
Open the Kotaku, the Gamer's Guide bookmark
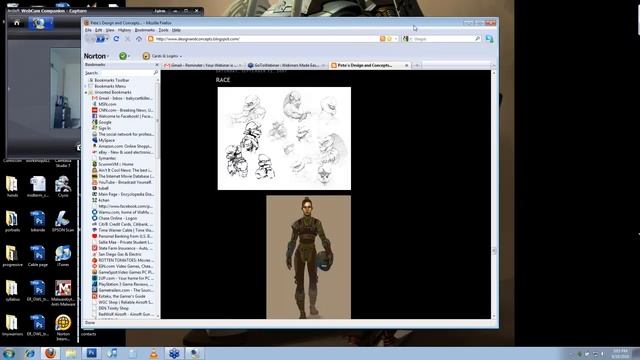click(x=119, y=296)
